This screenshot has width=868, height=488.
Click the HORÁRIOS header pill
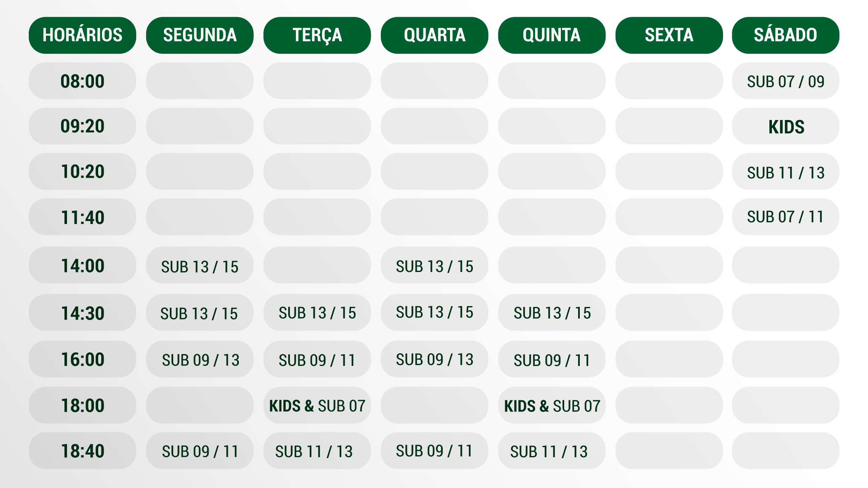pyautogui.click(x=82, y=35)
